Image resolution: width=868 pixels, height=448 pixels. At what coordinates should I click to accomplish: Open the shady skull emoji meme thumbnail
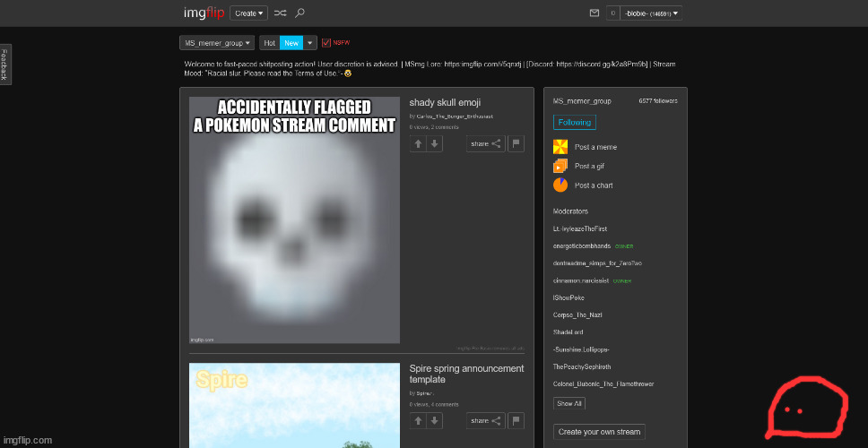(294, 220)
